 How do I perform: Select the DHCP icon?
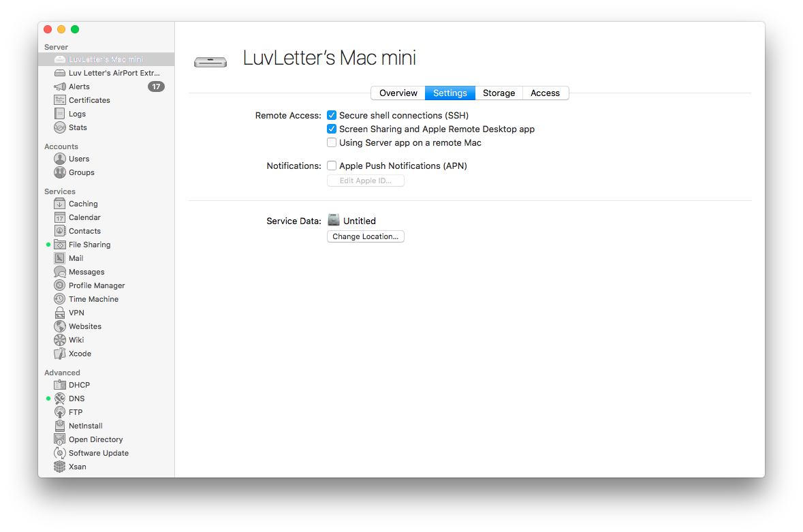60,385
